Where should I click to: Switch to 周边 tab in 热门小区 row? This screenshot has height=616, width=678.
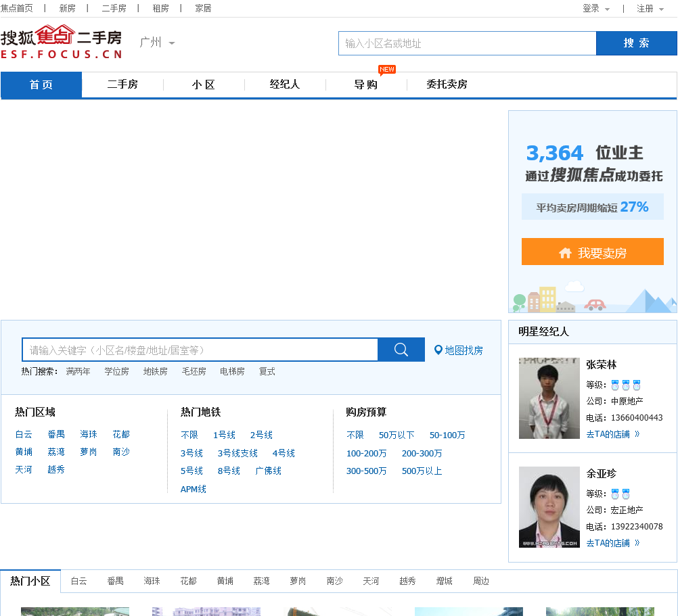[x=481, y=582]
